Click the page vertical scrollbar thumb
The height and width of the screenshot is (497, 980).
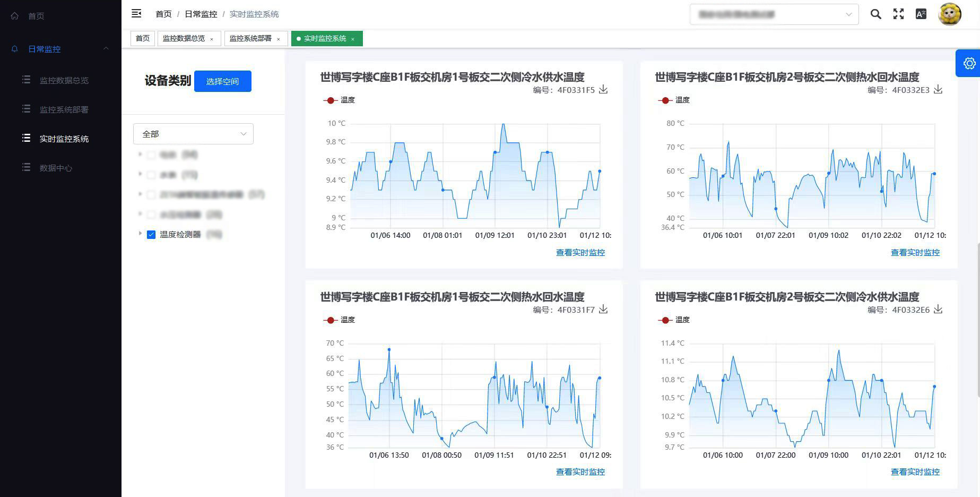tap(978, 320)
